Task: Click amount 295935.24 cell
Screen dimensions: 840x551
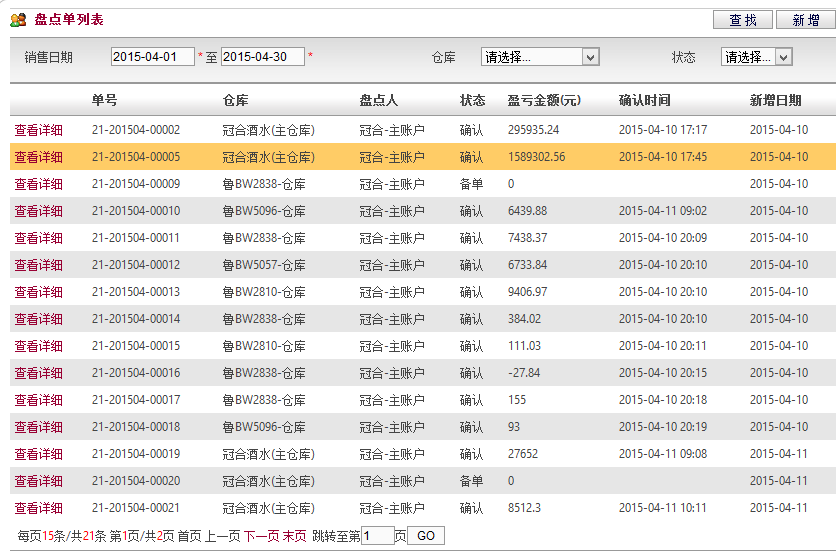Action: (x=534, y=130)
